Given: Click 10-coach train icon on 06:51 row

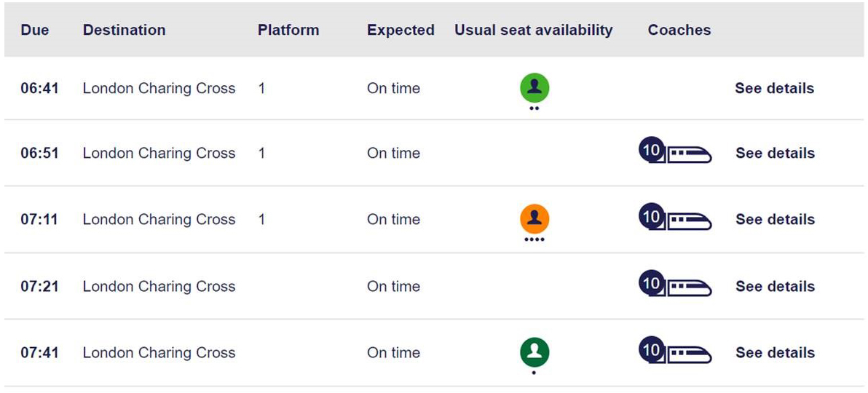Looking at the screenshot, I should [675, 153].
